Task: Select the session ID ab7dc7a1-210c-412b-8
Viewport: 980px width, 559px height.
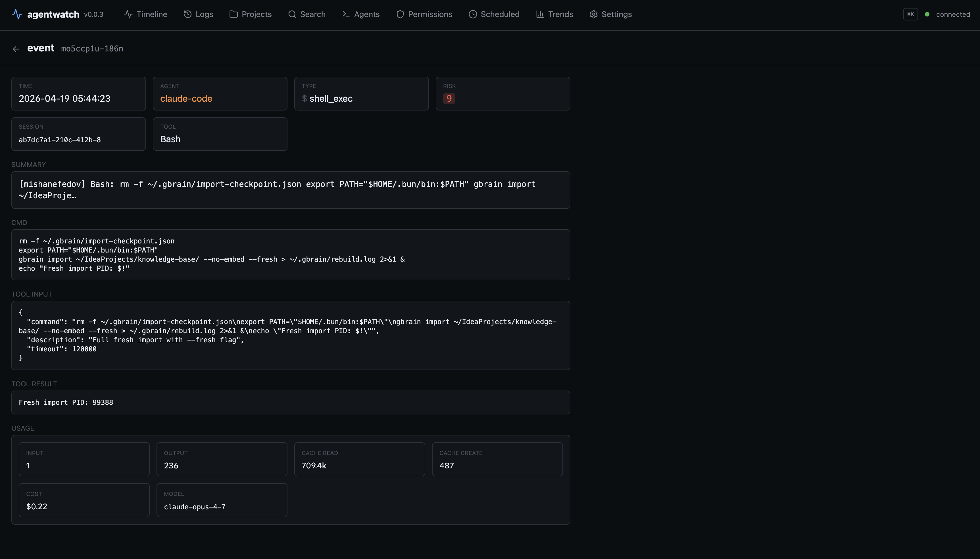Action: tap(60, 139)
